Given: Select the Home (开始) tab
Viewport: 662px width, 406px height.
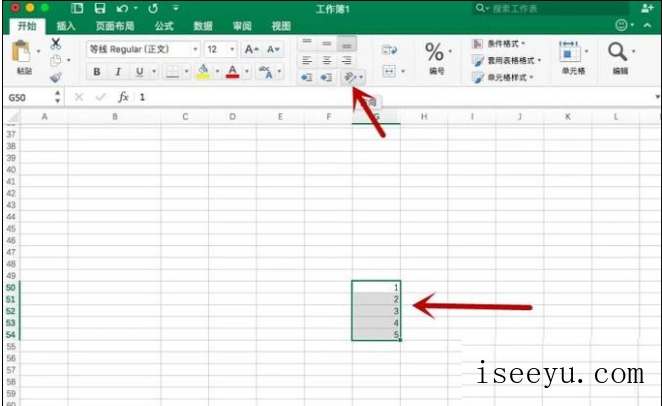Looking at the screenshot, I should click(27, 26).
